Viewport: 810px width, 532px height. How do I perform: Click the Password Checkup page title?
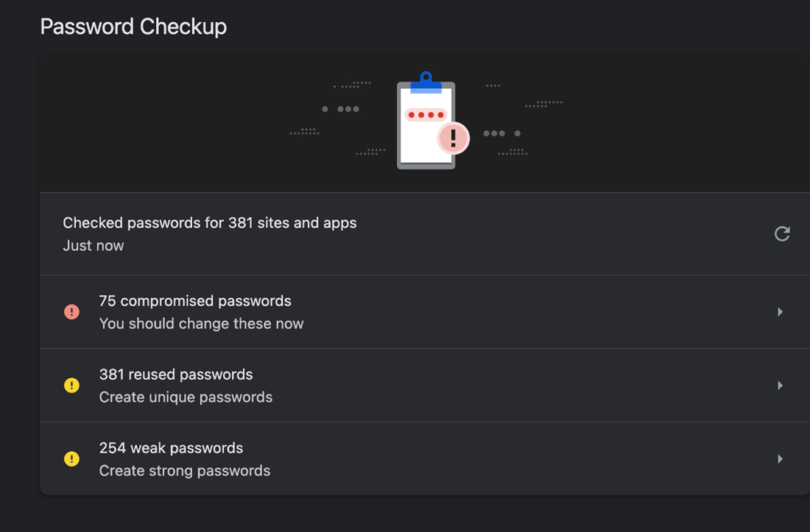(x=134, y=26)
